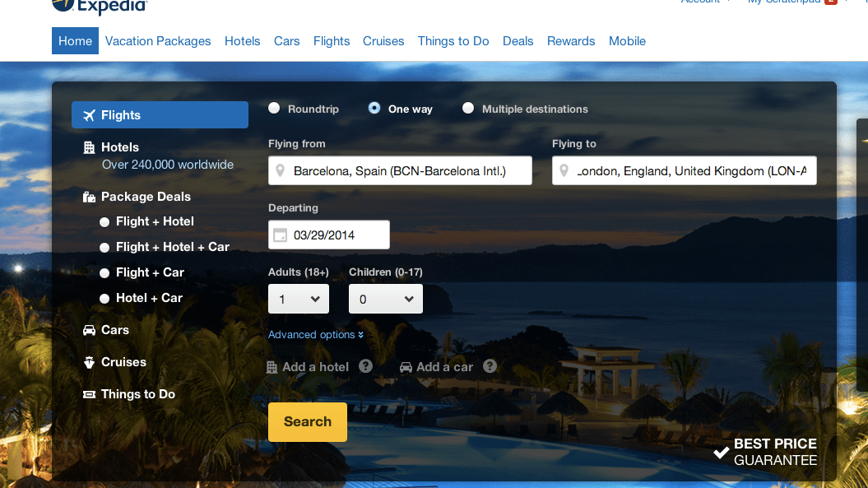Open the Children count dropdown

[385, 299]
